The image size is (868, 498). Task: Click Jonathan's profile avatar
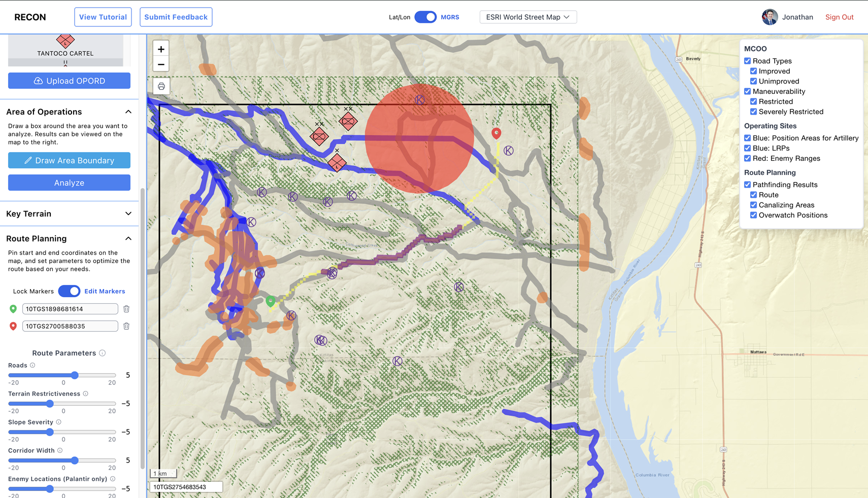770,17
